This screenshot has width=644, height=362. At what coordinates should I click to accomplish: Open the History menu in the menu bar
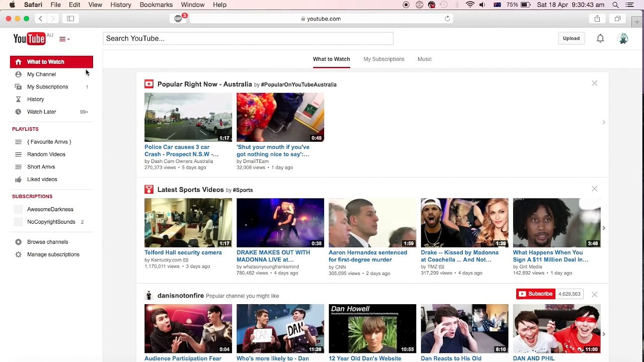(x=121, y=5)
